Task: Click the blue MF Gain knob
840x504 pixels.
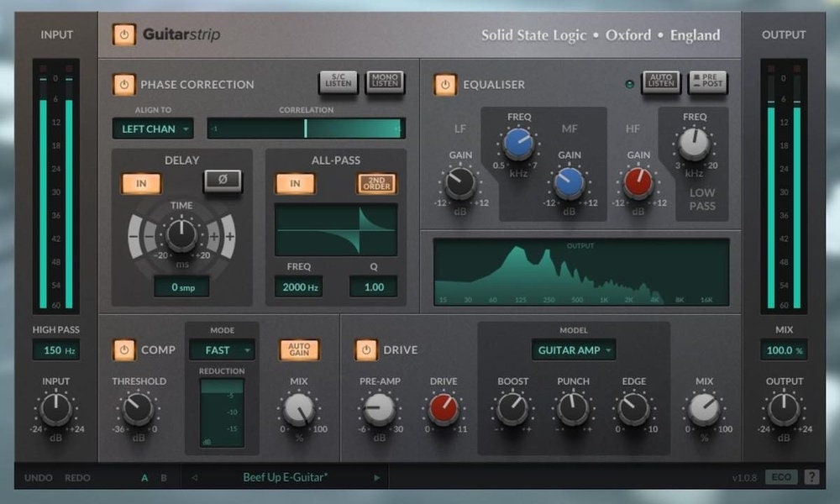Action: click(569, 183)
